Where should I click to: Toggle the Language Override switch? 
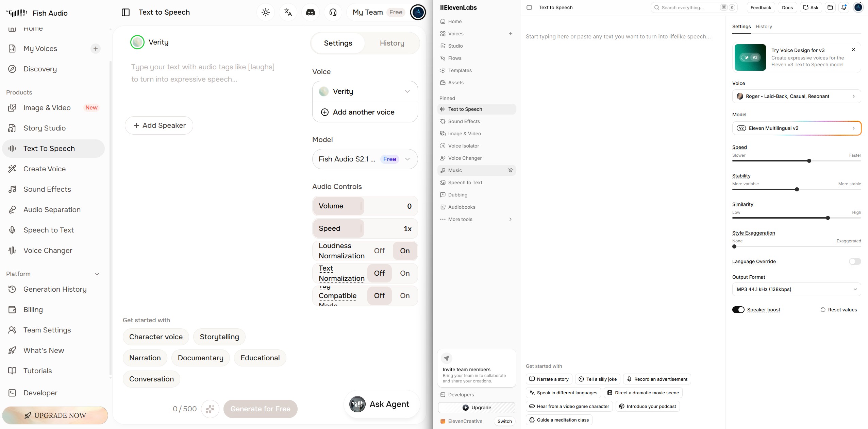pyautogui.click(x=855, y=261)
